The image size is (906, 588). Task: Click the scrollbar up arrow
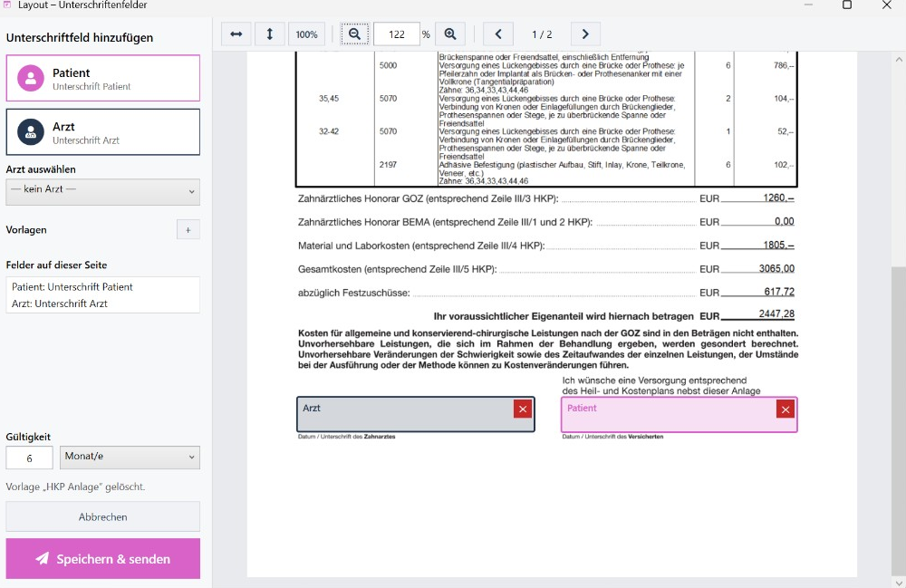[x=899, y=59]
